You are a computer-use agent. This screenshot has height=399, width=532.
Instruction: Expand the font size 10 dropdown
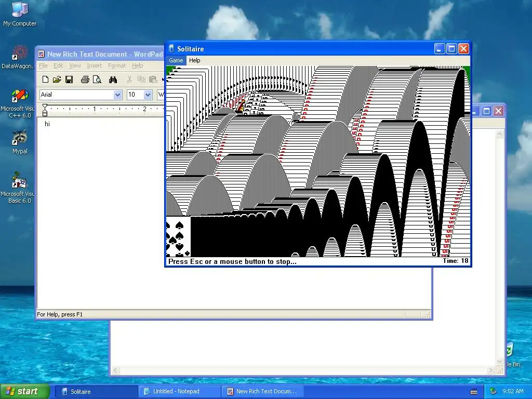pyautogui.click(x=147, y=95)
